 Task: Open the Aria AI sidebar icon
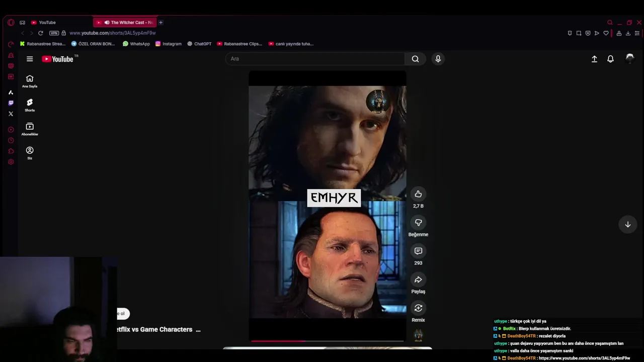click(x=11, y=93)
